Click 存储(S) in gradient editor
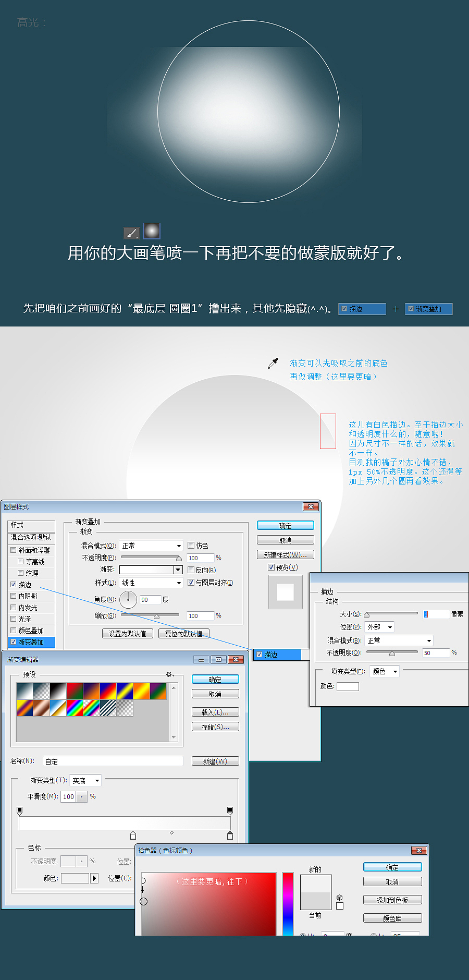469x980 pixels. pos(215,727)
